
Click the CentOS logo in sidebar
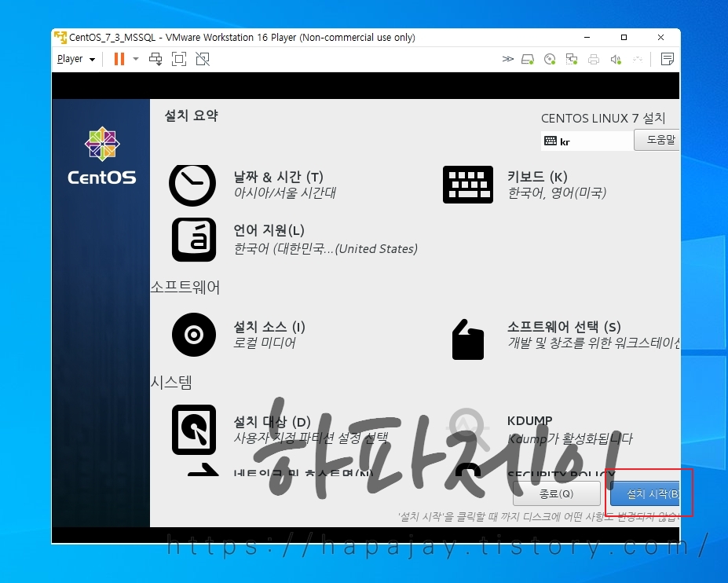click(x=102, y=156)
